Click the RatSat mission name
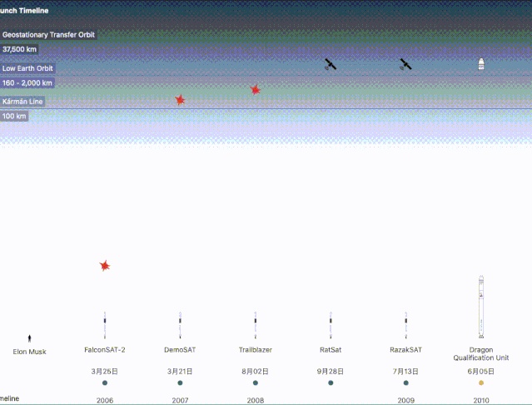 pos(331,350)
